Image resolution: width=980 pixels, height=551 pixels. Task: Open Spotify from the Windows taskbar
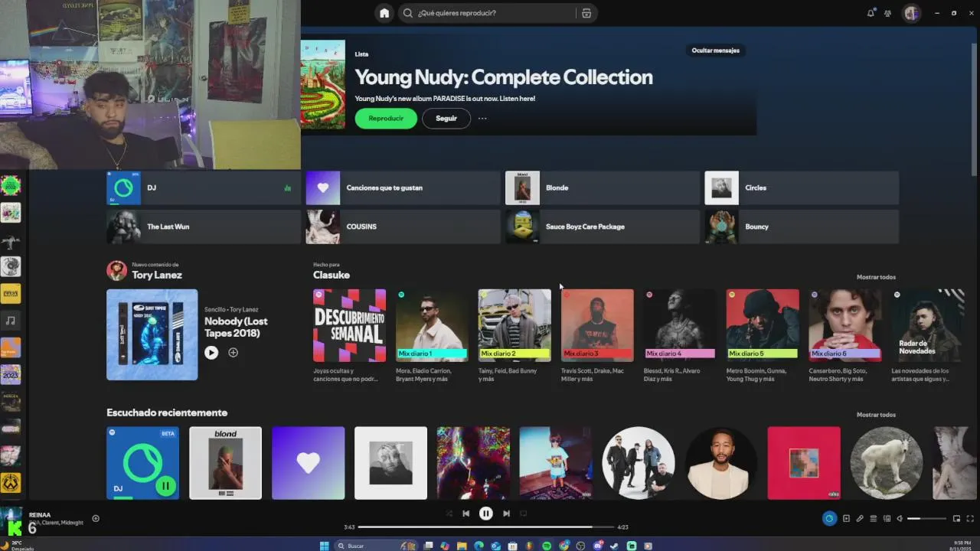coord(547,546)
